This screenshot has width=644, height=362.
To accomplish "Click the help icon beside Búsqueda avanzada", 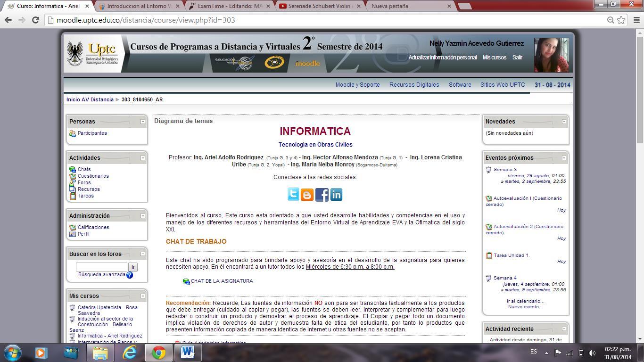I will tap(130, 275).
